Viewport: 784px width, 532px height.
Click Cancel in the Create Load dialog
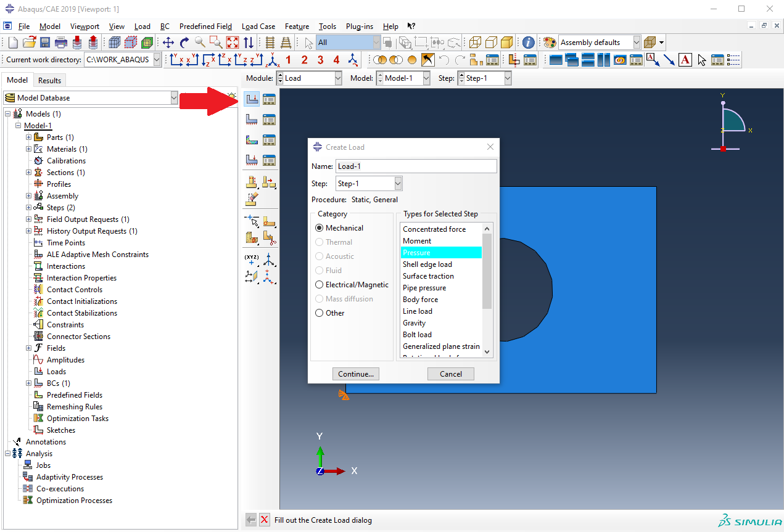[x=450, y=374]
